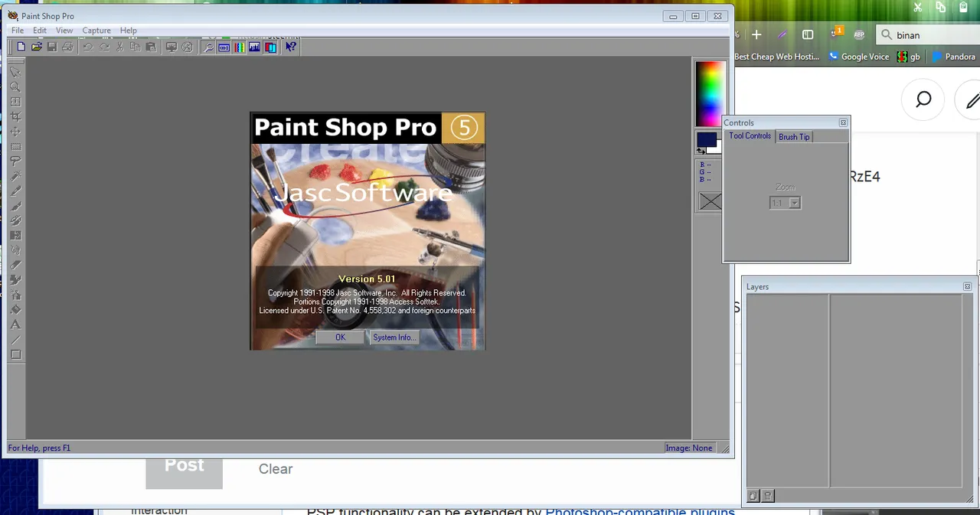This screenshot has width=980, height=515.
Task: Open the View menu
Action: [64, 31]
